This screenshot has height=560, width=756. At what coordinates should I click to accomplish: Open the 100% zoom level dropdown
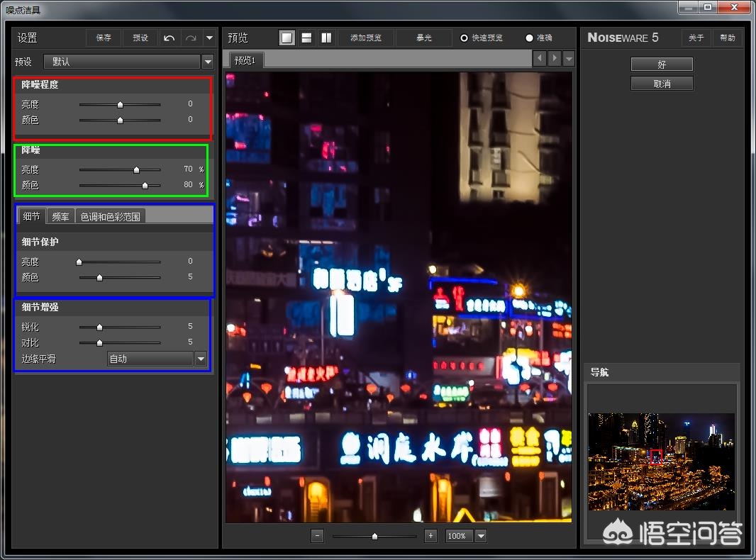coord(480,536)
